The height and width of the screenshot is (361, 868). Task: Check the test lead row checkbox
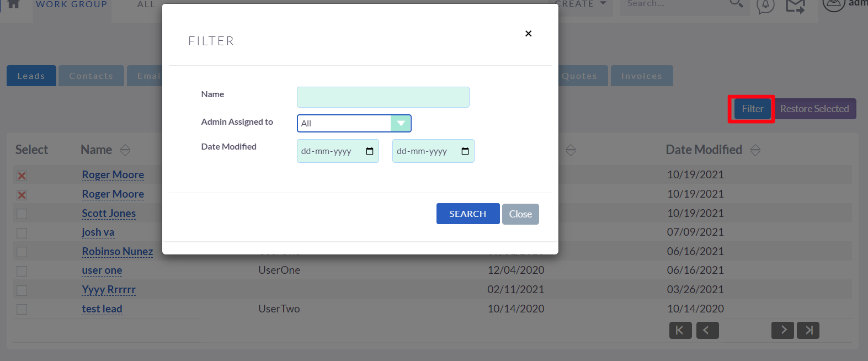coord(22,309)
